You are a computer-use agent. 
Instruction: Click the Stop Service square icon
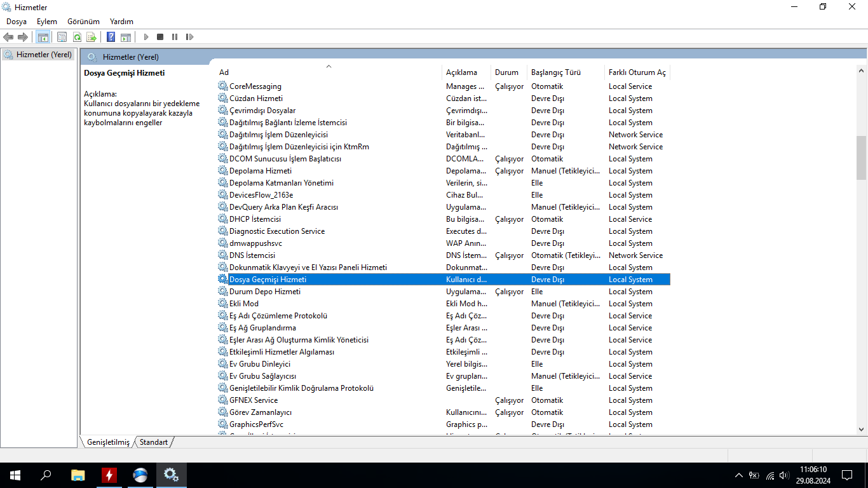pos(160,37)
